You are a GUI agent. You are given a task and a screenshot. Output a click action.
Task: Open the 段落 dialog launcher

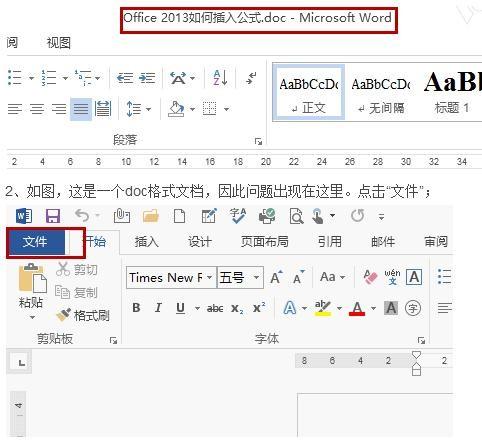pos(258,141)
